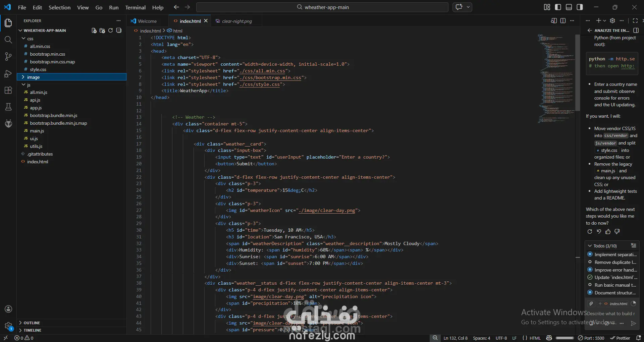Create a new file in the explorer
Image resolution: width=644 pixels, height=342 pixels.
point(94,31)
